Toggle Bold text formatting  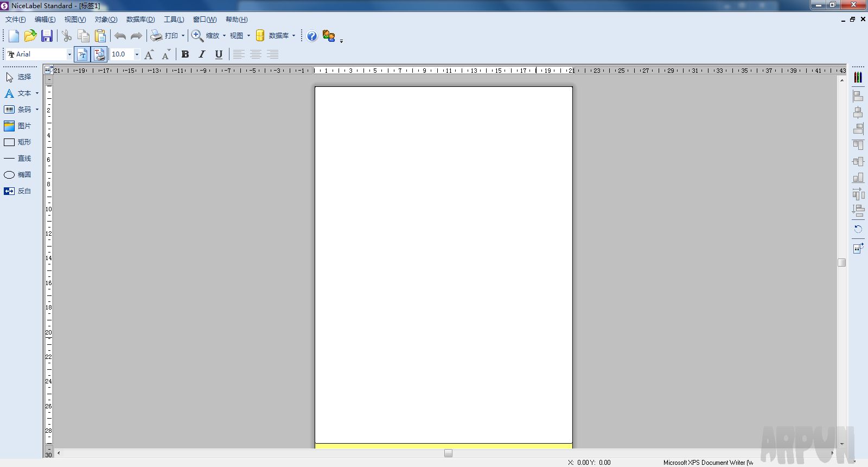tap(185, 54)
